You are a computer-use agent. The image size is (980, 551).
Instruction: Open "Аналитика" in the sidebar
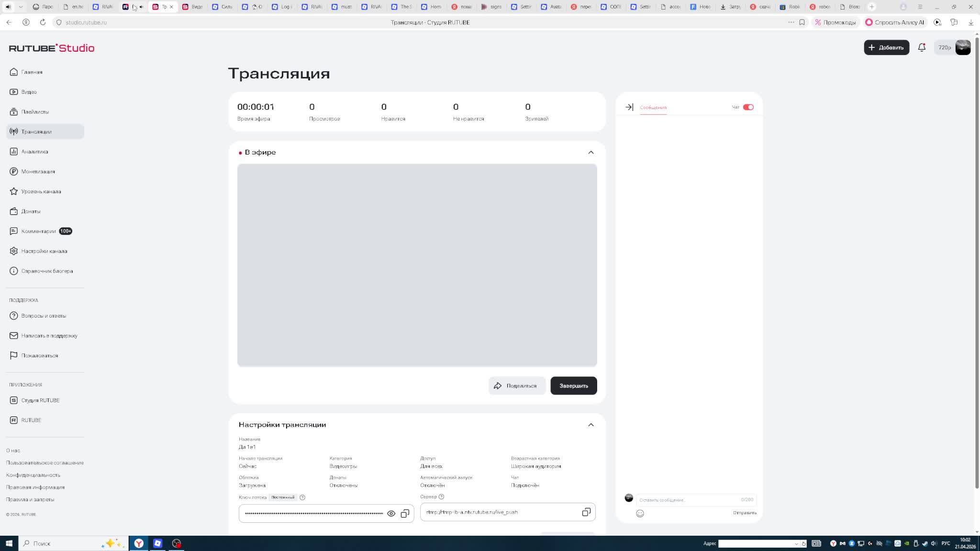click(x=34, y=152)
